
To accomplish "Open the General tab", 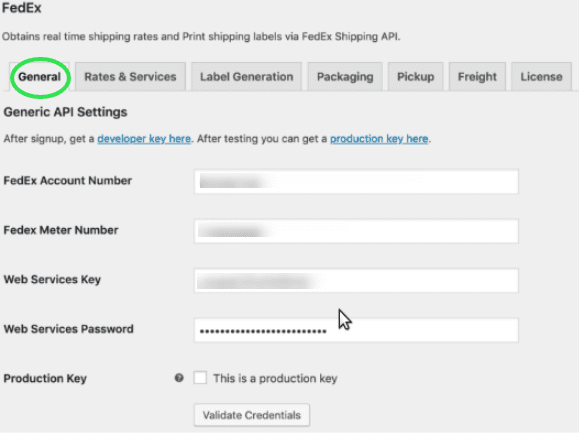I will pyautogui.click(x=40, y=77).
